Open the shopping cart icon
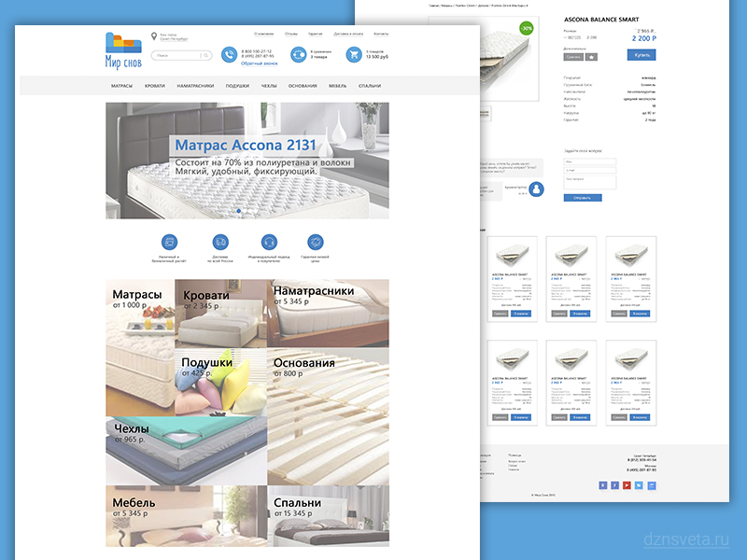The width and height of the screenshot is (747, 560). [x=354, y=55]
